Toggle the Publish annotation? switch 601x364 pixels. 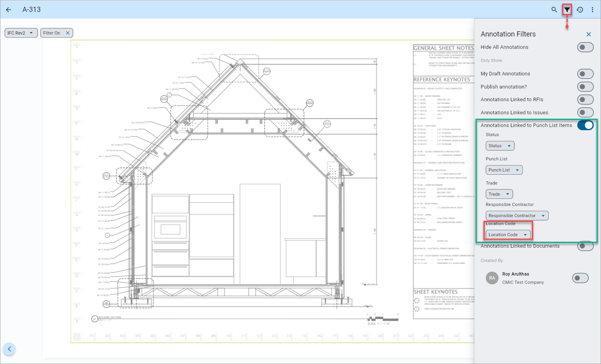click(585, 87)
